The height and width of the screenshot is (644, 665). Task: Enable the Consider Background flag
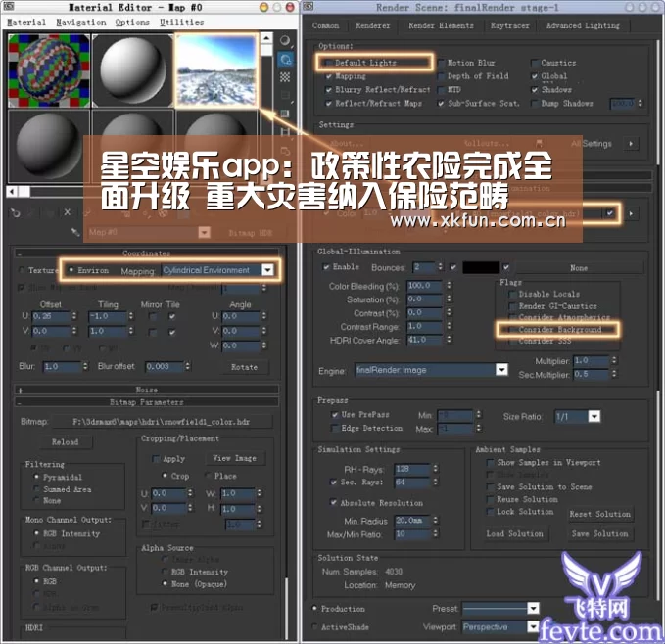(512, 330)
